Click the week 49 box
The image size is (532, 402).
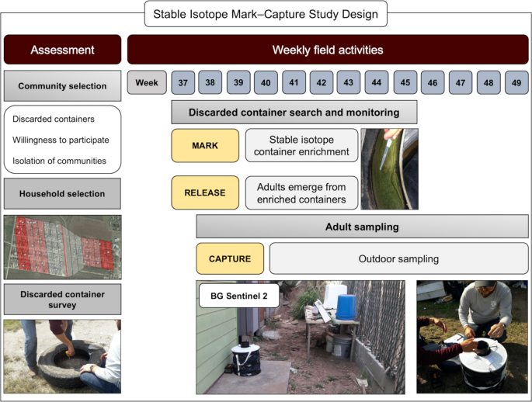coord(513,82)
